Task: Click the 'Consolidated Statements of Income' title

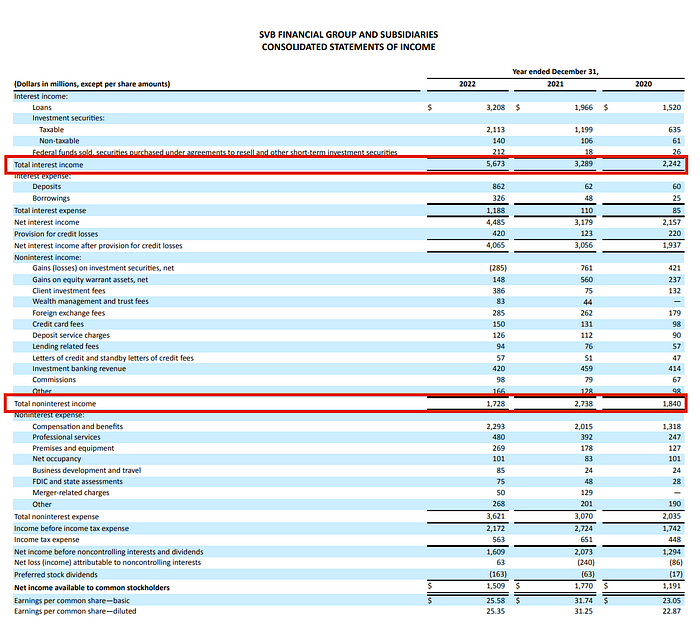Action: pyautogui.click(x=348, y=47)
